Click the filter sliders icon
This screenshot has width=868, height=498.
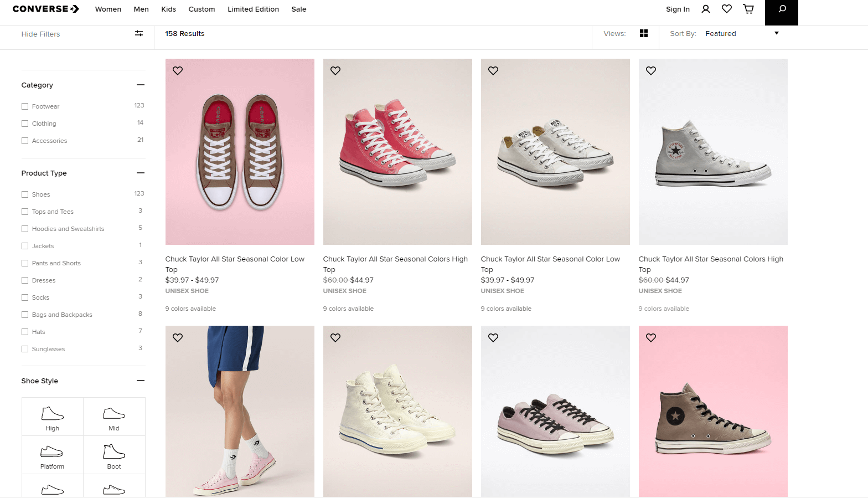pyautogui.click(x=139, y=34)
